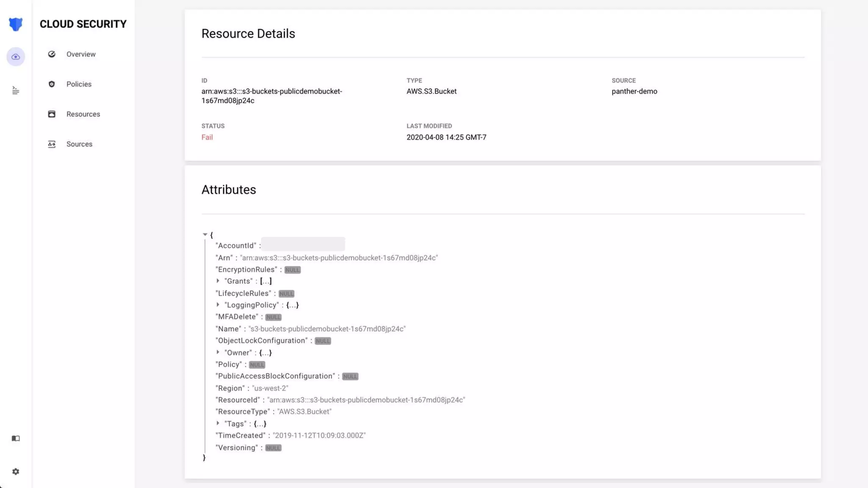The height and width of the screenshot is (488, 868).
Task: Click the Resources box icon
Action: (x=52, y=114)
